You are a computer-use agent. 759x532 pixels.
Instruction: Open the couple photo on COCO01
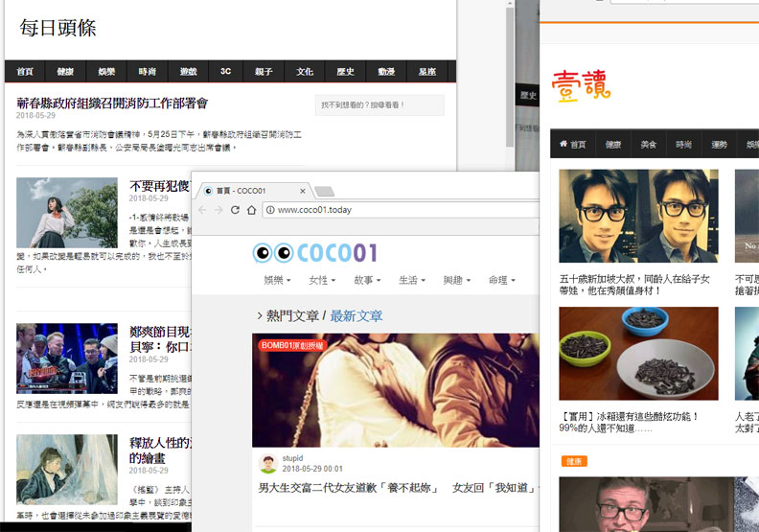[x=396, y=390]
